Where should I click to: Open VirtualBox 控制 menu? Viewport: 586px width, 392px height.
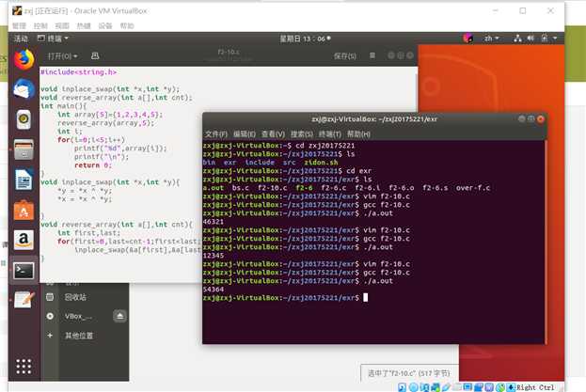(40, 25)
